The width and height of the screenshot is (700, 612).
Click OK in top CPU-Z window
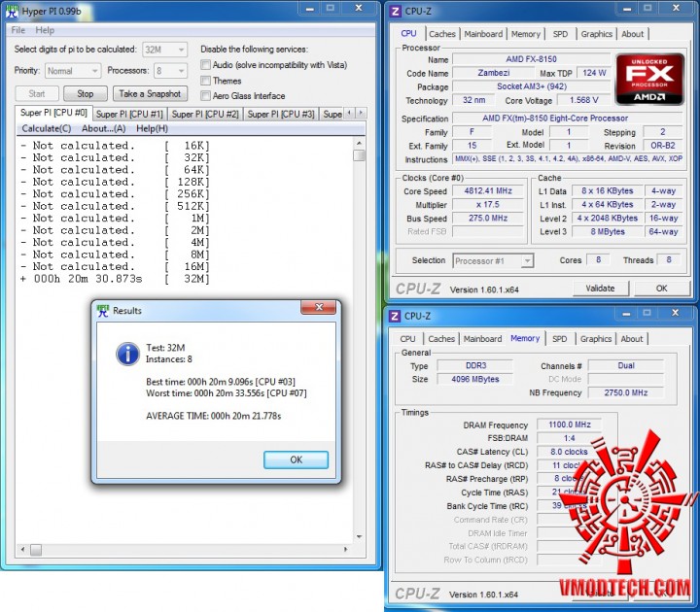[662, 289]
